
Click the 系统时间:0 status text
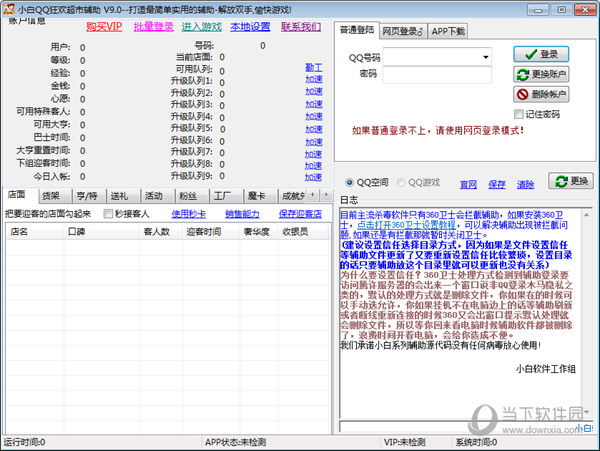pyautogui.click(x=476, y=443)
